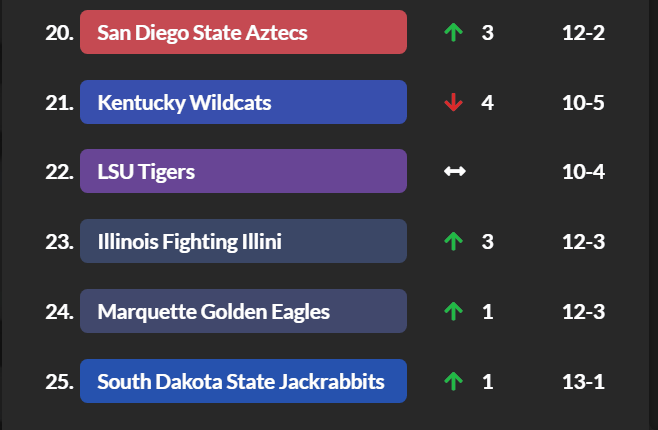Click the 13-1 record for South Dakota State
Image resolution: width=658 pixels, height=430 pixels.
[584, 382]
